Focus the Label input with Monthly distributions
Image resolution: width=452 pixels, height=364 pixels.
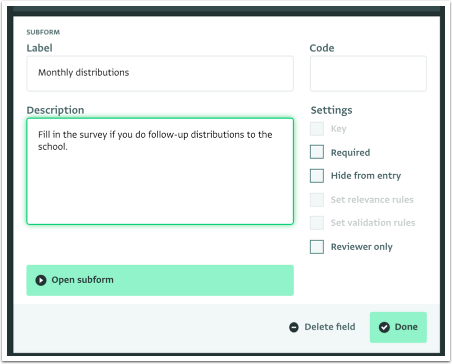(160, 74)
